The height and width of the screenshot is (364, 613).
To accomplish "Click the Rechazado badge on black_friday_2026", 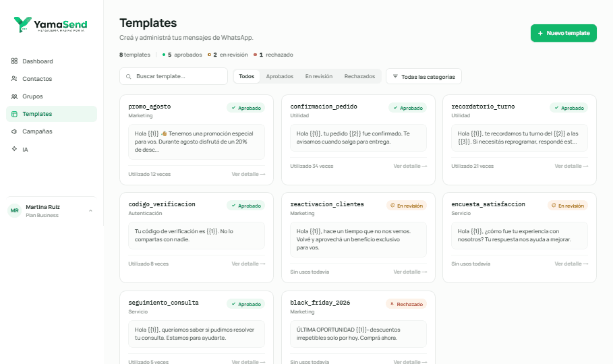I will point(406,304).
